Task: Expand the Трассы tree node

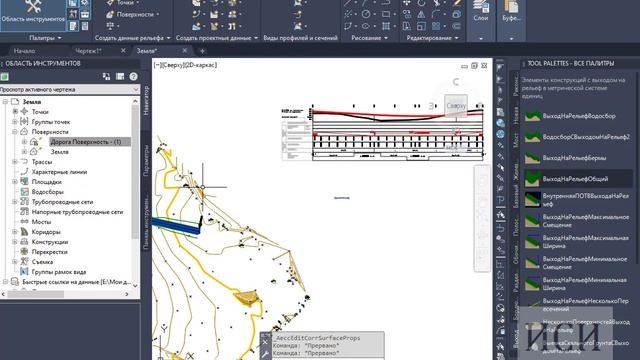Action: click(x=15, y=162)
